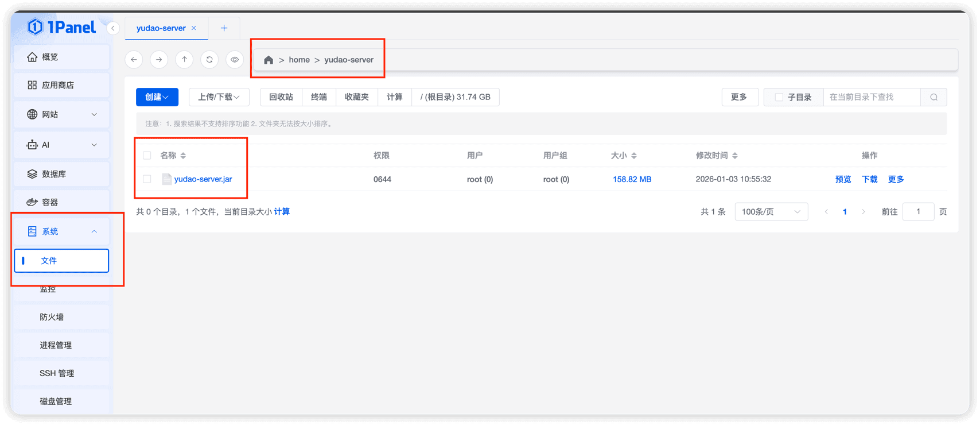This screenshot has height=425, width=980.
Task: Add a new file tab
Action: pyautogui.click(x=224, y=28)
